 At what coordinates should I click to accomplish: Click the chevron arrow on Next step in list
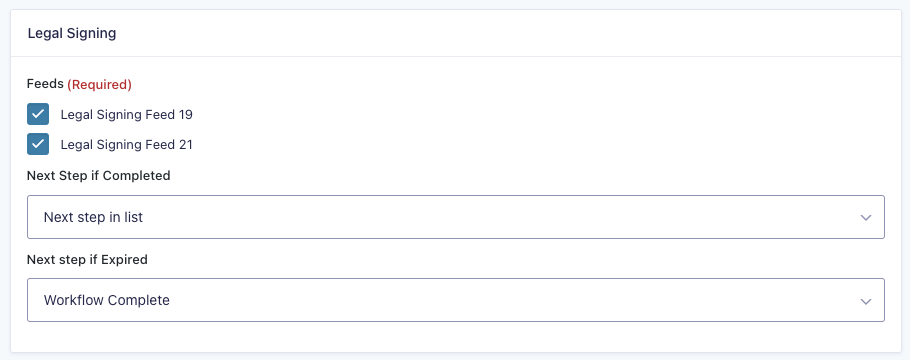866,218
